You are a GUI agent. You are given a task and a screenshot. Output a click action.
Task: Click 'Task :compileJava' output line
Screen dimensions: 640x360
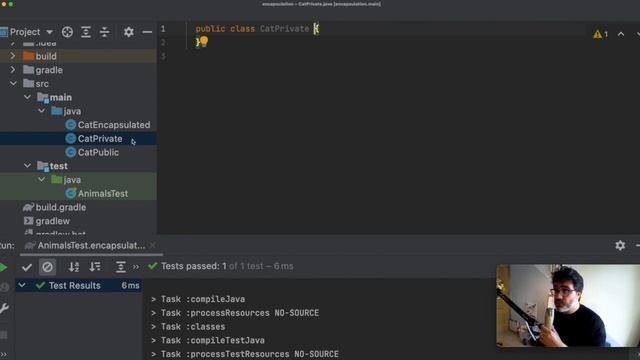click(198, 299)
